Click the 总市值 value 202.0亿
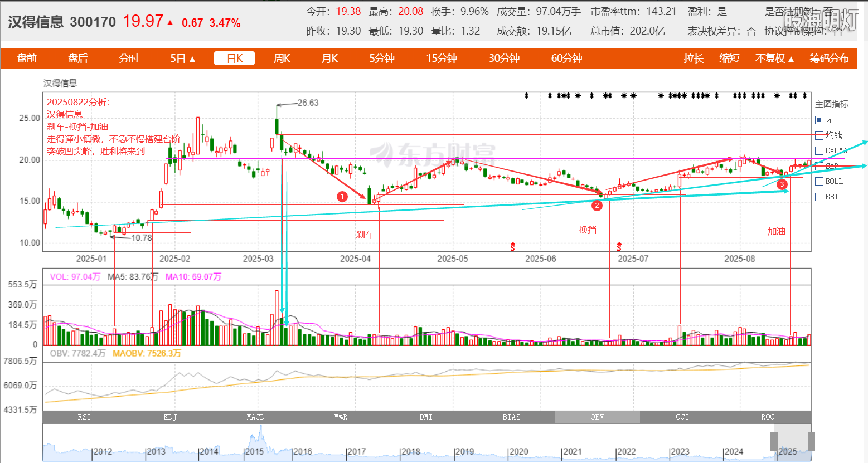The image size is (868, 463). pos(648,31)
